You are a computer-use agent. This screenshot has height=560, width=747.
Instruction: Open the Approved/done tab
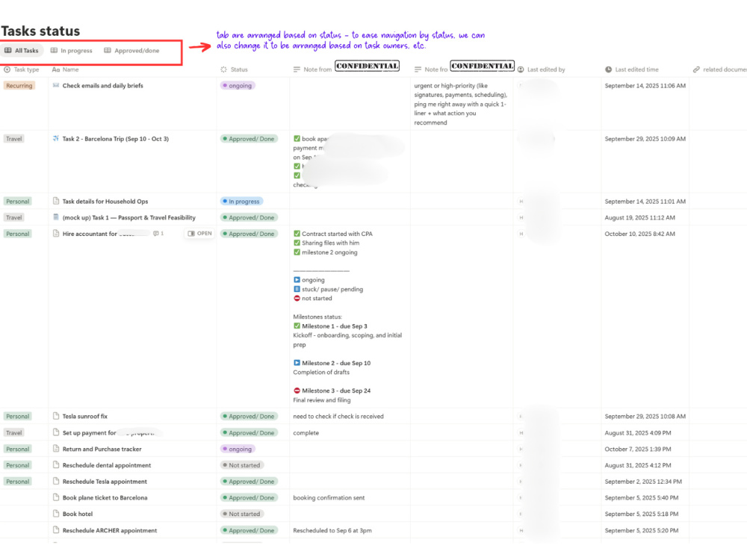pos(132,51)
